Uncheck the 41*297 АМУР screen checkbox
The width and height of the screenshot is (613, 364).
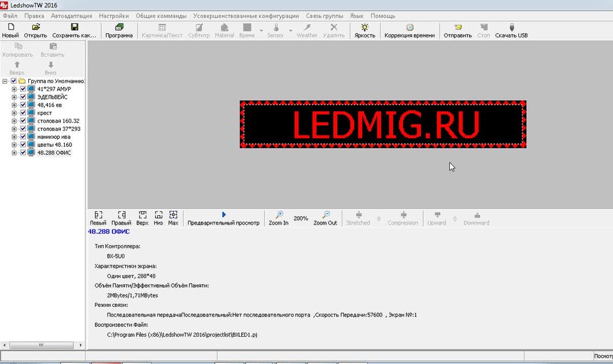(23, 89)
